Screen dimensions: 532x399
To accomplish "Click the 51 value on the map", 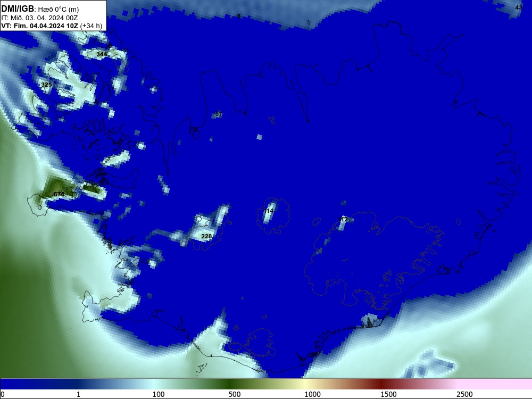I will click(x=219, y=114).
